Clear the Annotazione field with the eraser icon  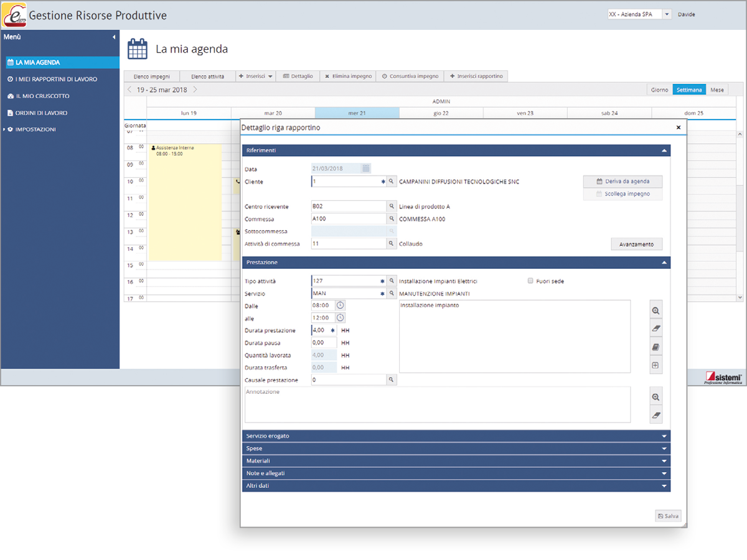coord(655,415)
